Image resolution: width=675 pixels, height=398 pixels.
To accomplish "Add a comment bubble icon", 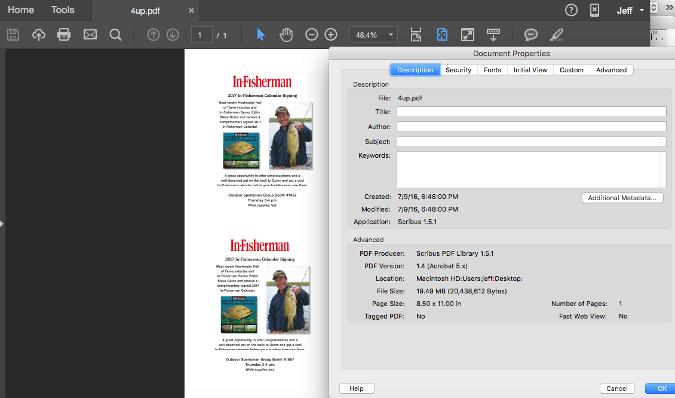I will pyautogui.click(x=531, y=34).
